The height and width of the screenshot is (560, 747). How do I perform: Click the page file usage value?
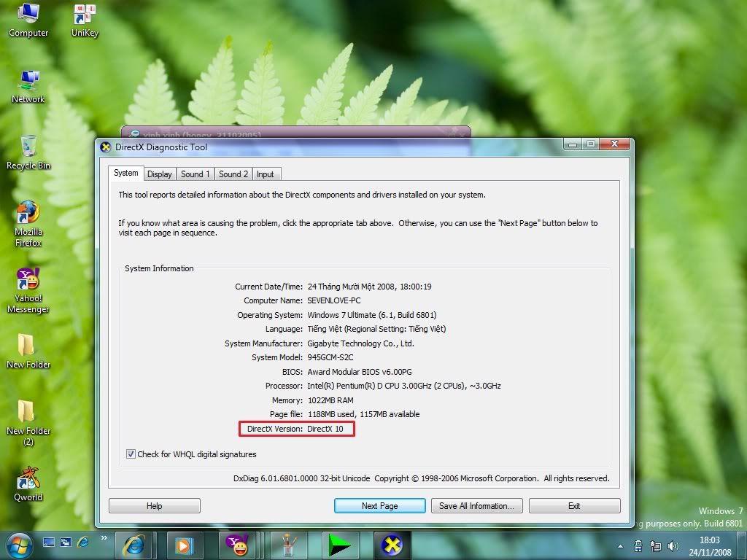[364, 414]
